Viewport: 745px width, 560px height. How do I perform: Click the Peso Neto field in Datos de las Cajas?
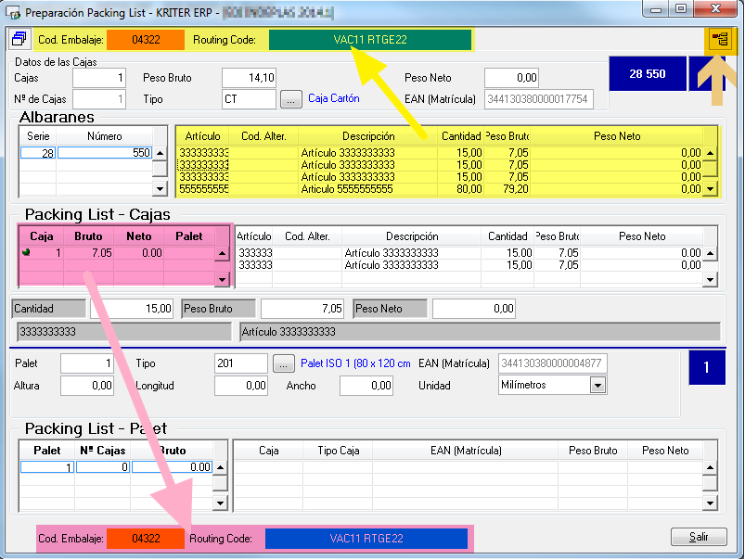(512, 78)
